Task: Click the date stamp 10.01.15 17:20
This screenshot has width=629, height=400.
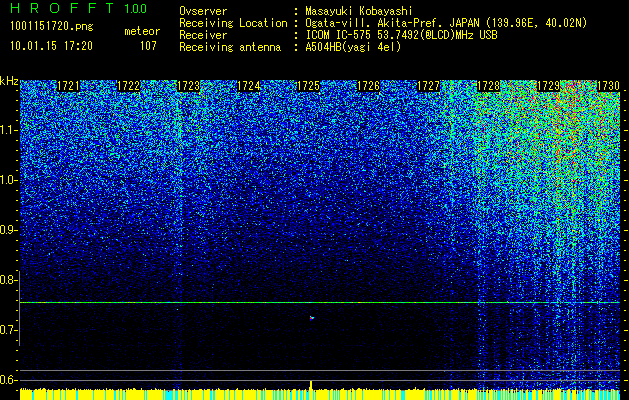Action: coord(51,46)
